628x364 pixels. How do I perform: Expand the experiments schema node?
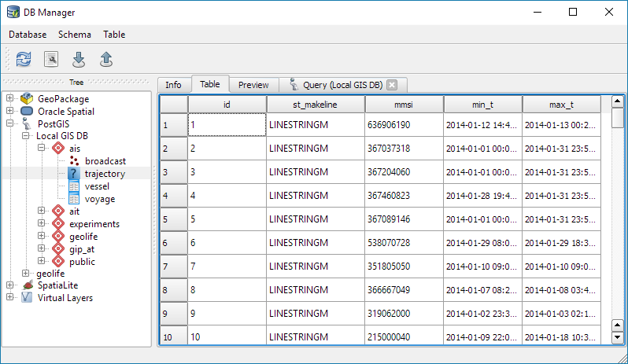pos(42,224)
